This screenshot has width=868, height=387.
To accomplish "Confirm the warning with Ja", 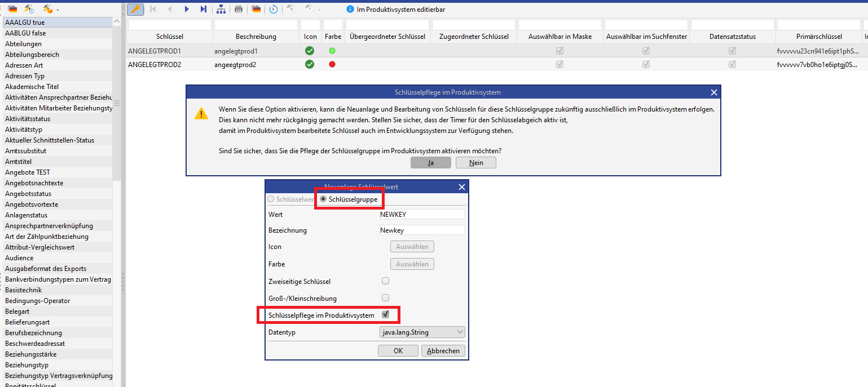I will click(431, 163).
